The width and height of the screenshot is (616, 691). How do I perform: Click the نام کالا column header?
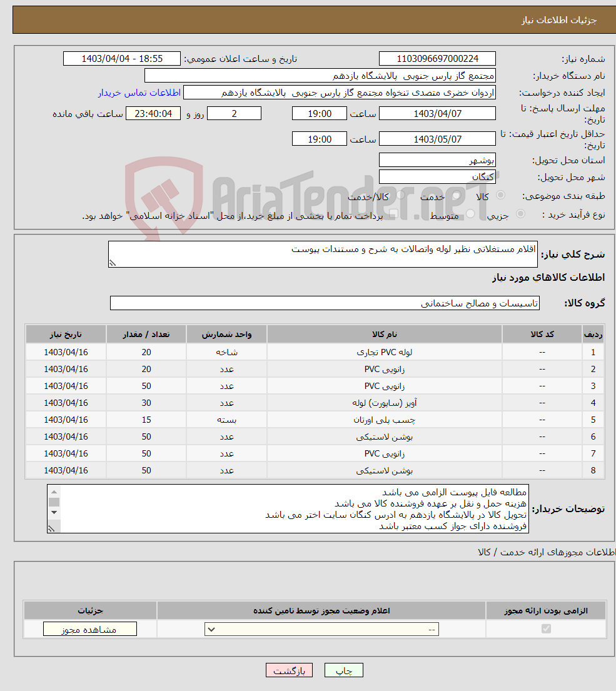click(x=384, y=335)
